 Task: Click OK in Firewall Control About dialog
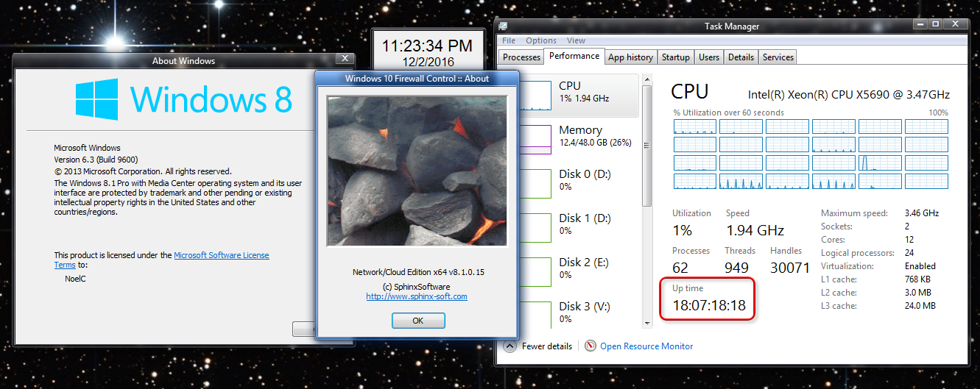click(417, 321)
